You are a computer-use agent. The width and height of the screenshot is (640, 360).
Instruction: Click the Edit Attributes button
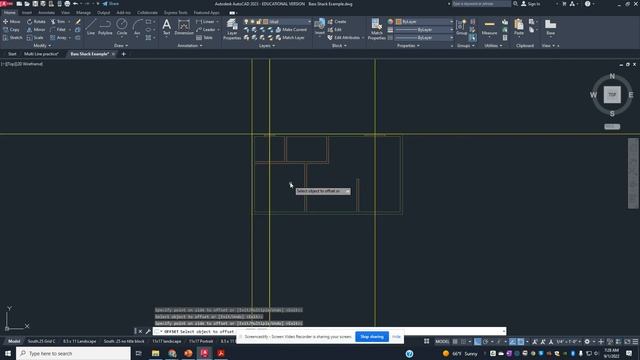344,38
